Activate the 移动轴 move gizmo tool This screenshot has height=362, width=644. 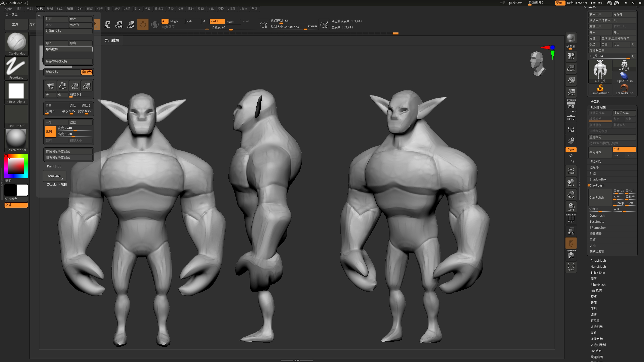click(107, 24)
